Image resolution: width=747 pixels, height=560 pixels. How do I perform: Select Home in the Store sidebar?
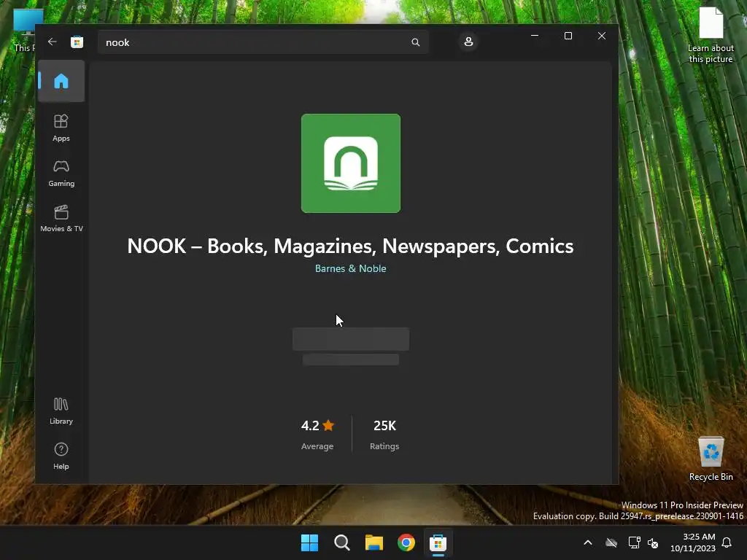tap(61, 81)
